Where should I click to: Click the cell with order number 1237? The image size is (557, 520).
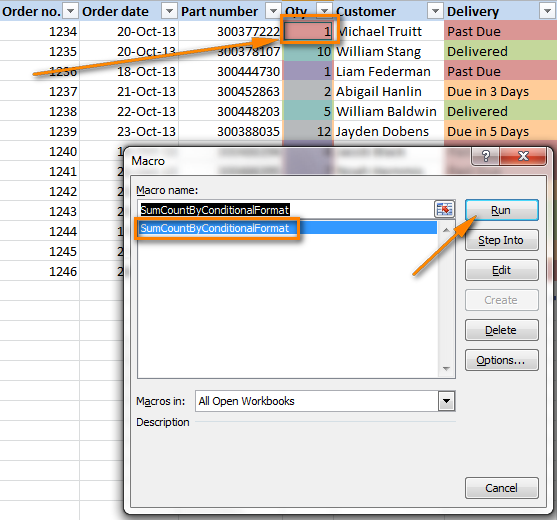click(x=40, y=92)
